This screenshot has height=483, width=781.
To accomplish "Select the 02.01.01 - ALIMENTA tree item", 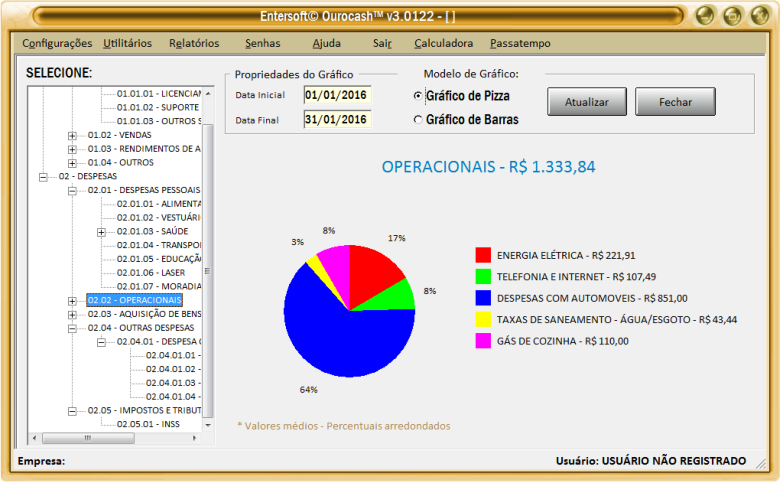I will tap(159, 204).
